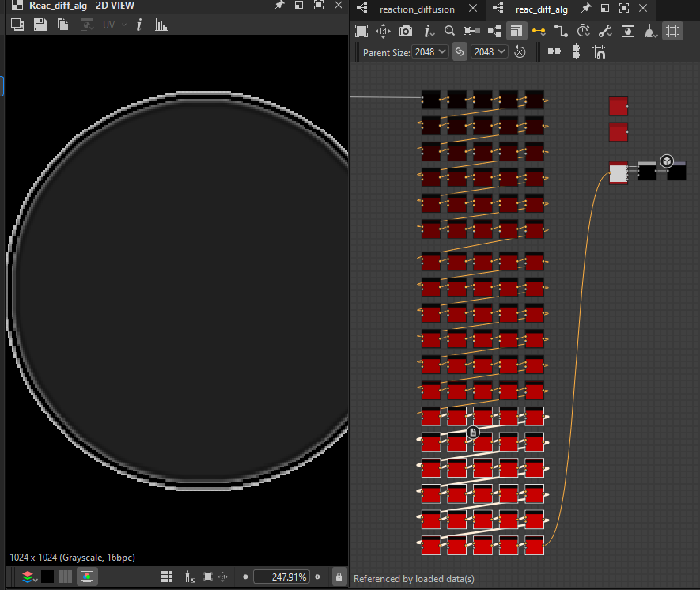
Task: Open Parent Size height dropdown
Action: 490,52
